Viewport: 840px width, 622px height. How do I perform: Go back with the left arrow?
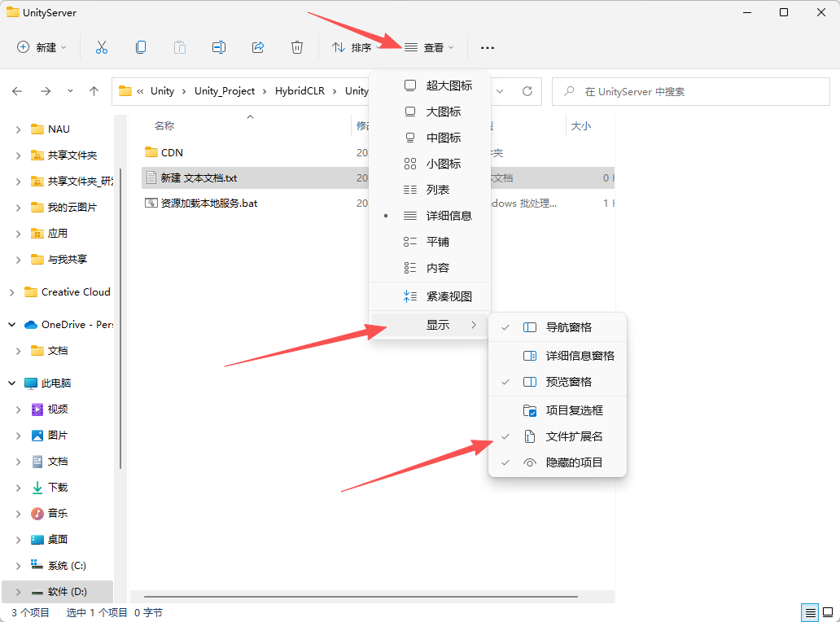[x=17, y=91]
